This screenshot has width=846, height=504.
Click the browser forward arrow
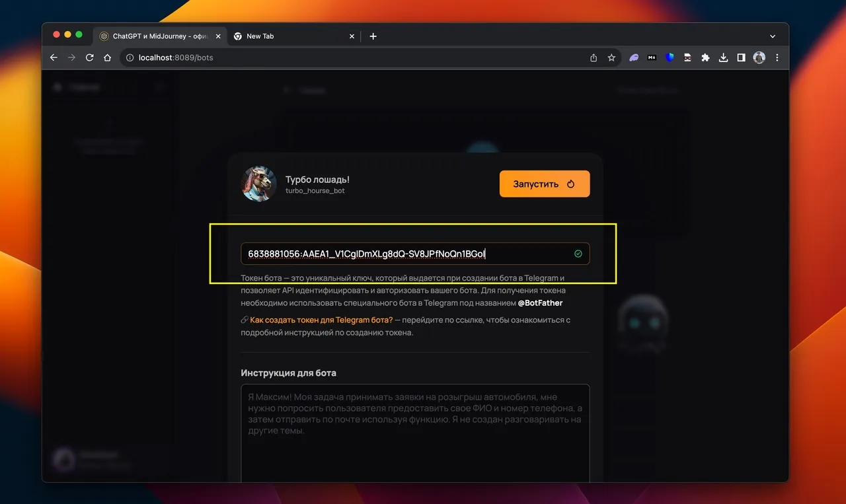(x=71, y=57)
